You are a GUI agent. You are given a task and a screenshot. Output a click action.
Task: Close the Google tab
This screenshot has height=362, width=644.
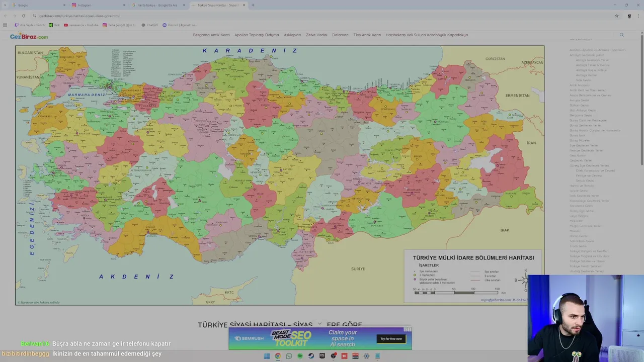[63, 5]
